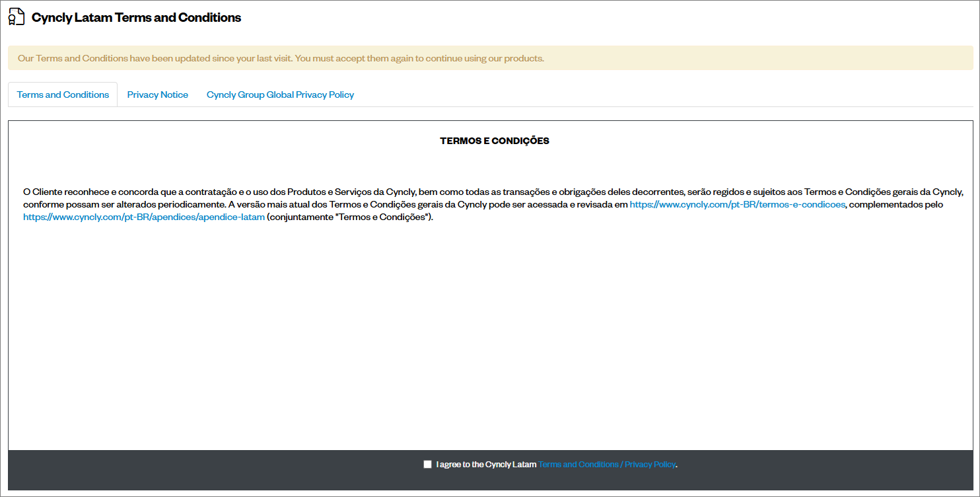Screen dimensions: 980x497
Task: Follow the Terms and Conditions / Privacy Policy footer link
Action: point(607,465)
